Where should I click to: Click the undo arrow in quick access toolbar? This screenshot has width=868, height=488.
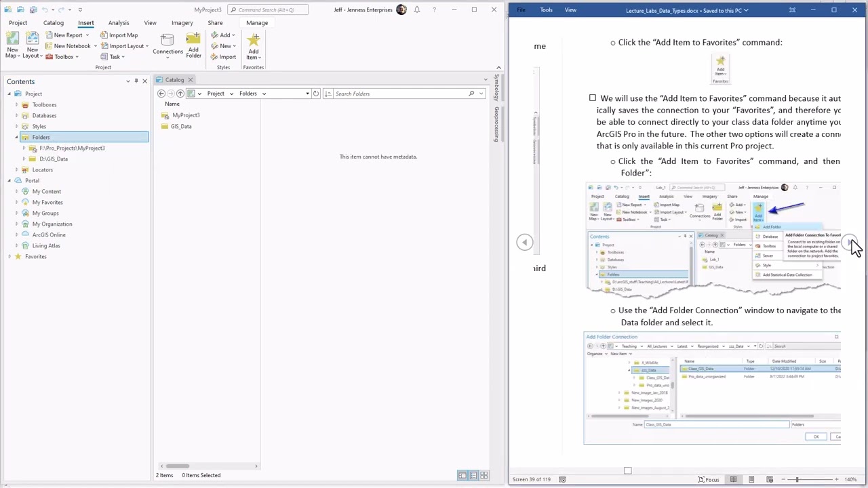click(x=46, y=9)
